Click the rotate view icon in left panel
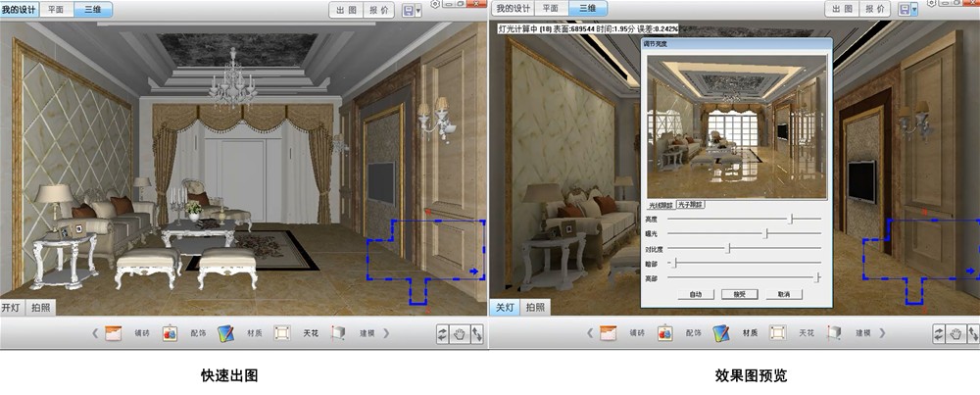This screenshot has height=395, width=980. click(x=443, y=333)
